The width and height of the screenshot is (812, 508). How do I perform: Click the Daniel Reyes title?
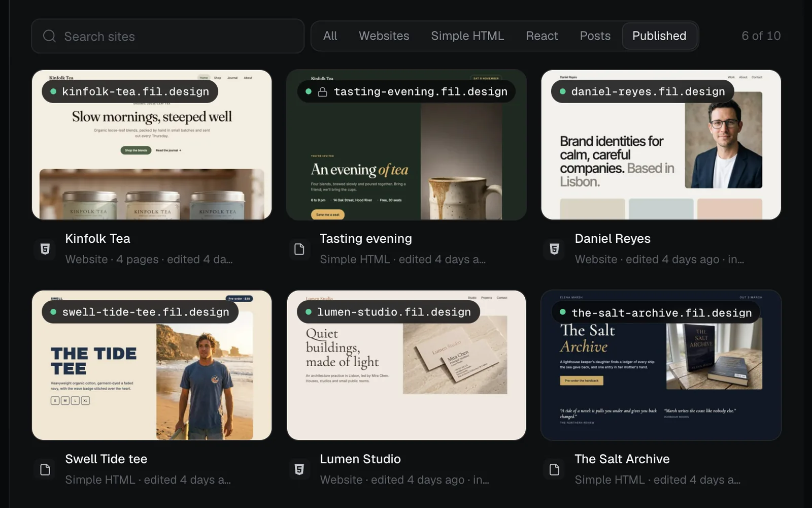[x=613, y=238]
